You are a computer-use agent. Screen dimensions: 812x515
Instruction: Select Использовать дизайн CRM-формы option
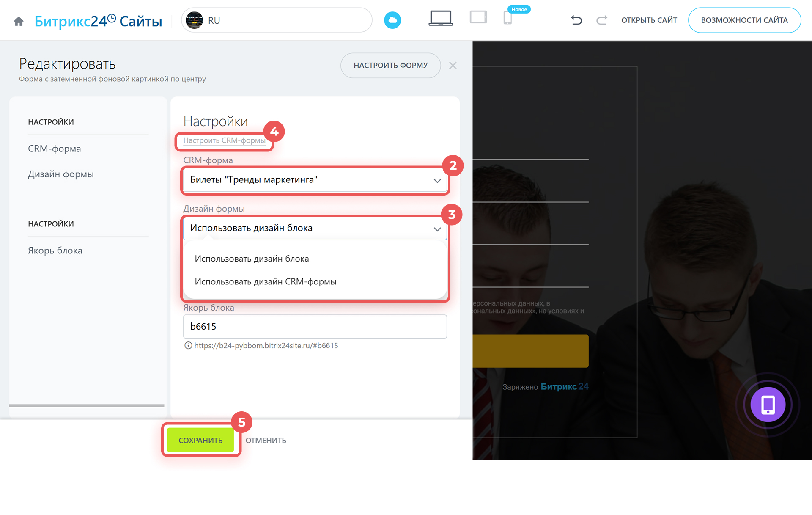point(265,282)
